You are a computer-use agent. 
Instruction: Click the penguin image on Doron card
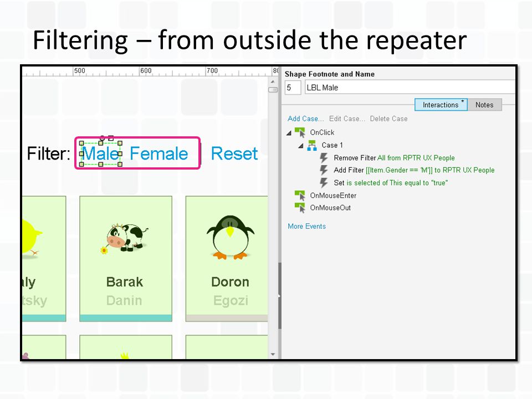click(x=231, y=238)
